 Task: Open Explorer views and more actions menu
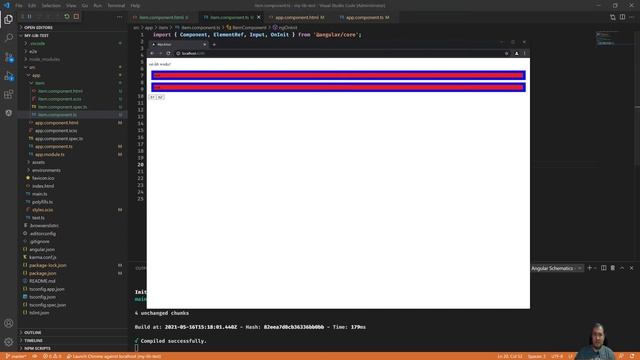coord(120,17)
